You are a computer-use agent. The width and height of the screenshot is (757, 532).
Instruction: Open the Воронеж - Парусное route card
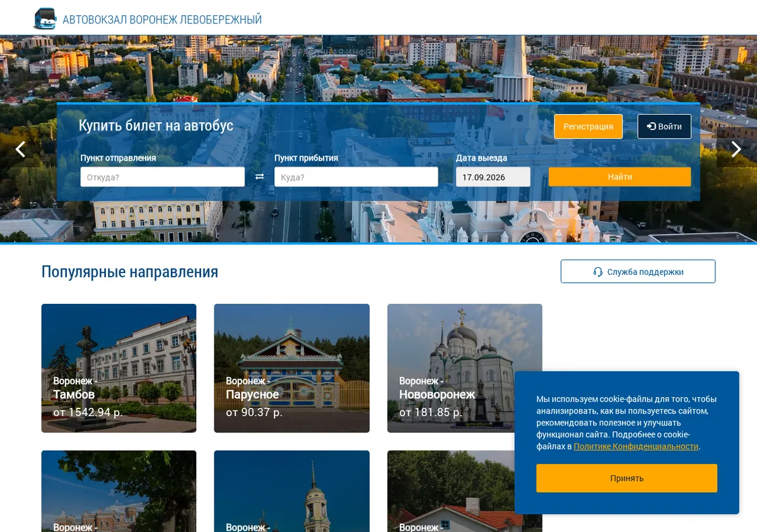point(291,368)
